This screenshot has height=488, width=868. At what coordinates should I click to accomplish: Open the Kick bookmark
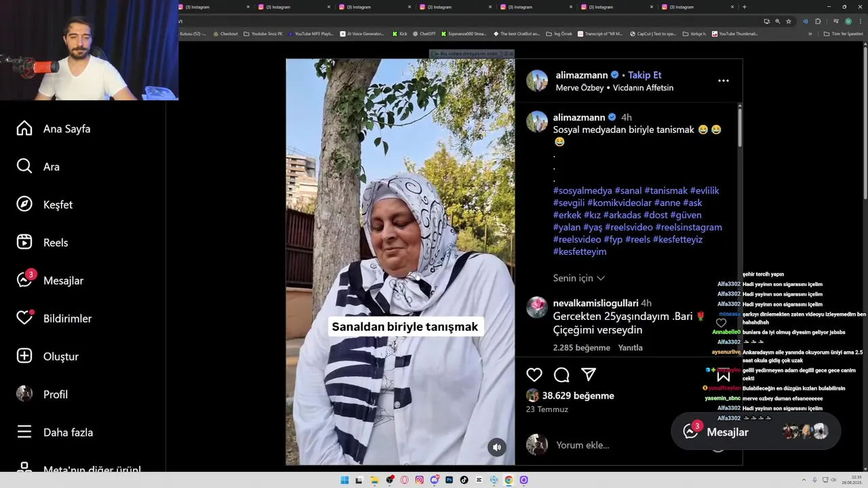click(399, 34)
